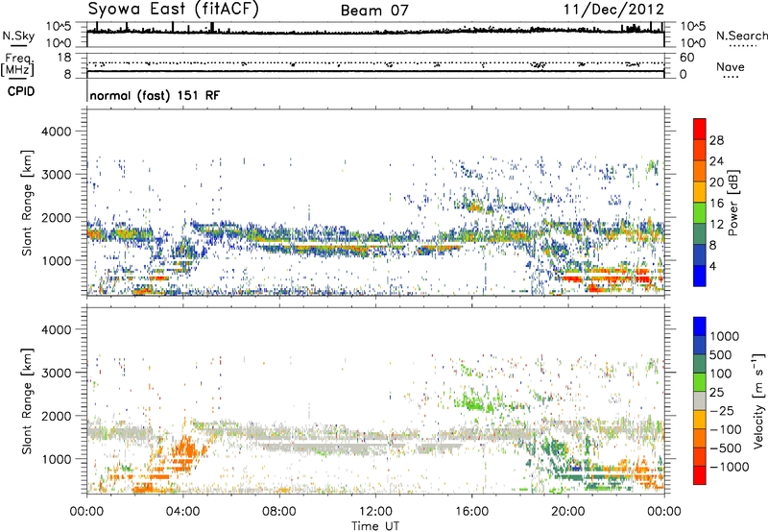Click the 08:00 tick mark on time axis
Viewport: 768px width, 532px height.
279,496
